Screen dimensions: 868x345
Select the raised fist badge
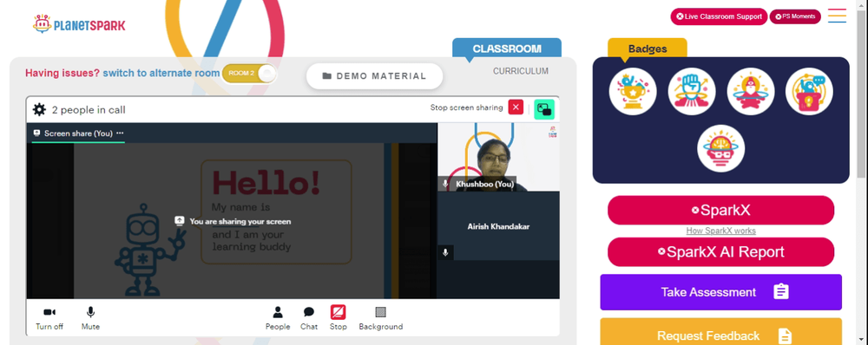(x=692, y=91)
